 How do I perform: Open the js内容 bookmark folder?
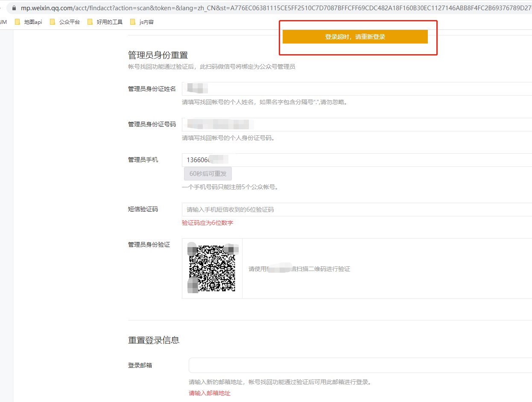coord(142,22)
